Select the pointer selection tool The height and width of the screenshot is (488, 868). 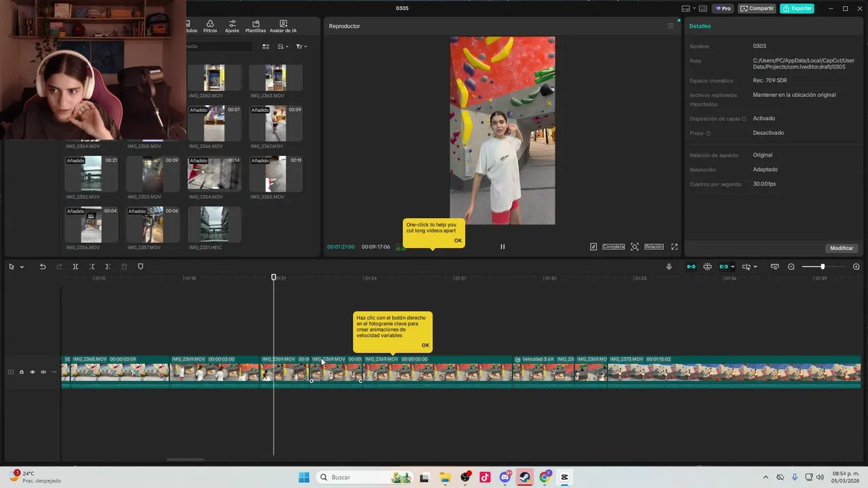[x=11, y=266]
